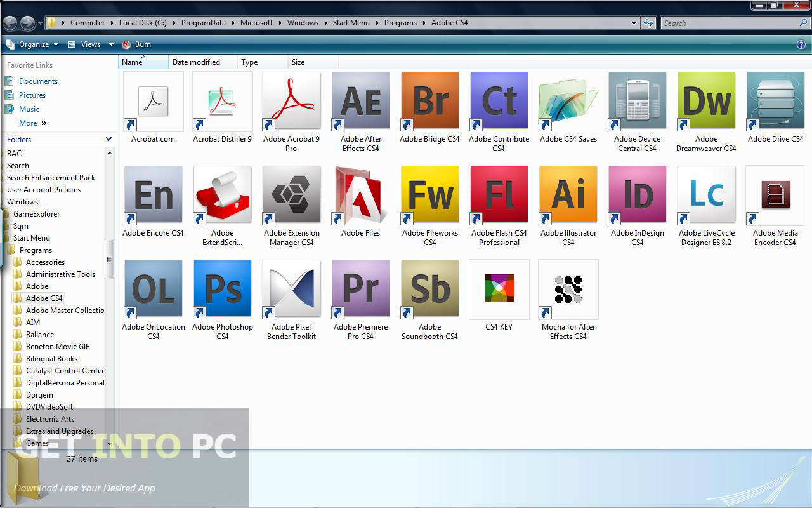
Task: Click the CS4 KEY file icon
Action: 499,290
